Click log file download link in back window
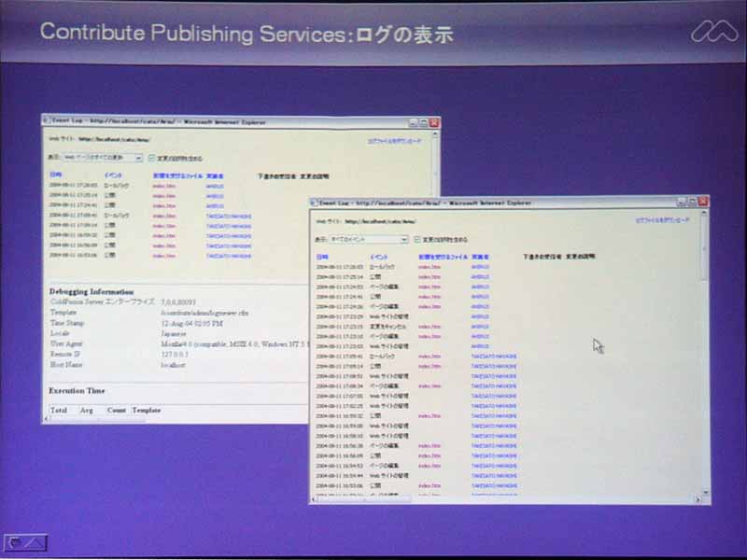This screenshot has height=560, width=747. [394, 142]
